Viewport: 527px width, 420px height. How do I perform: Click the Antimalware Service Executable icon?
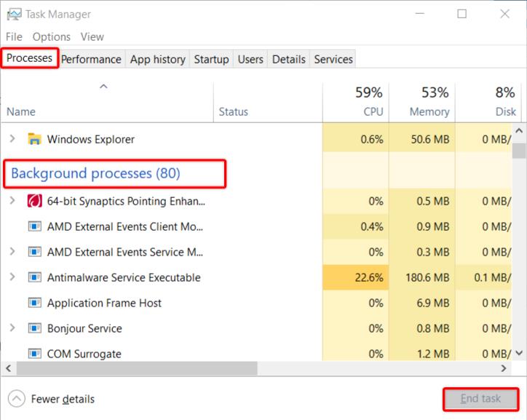tap(34, 277)
